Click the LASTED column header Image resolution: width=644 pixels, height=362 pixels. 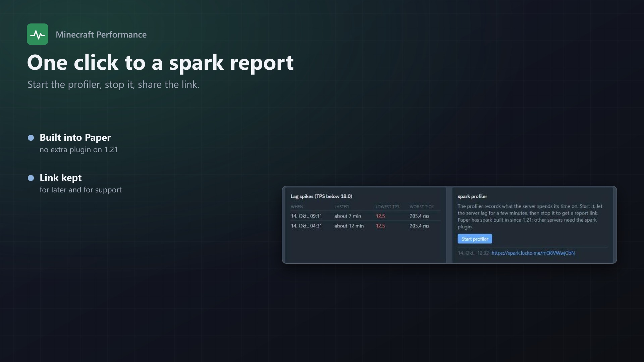coord(341,207)
